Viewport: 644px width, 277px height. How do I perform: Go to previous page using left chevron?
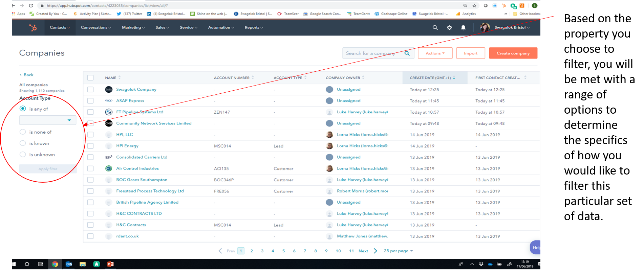pos(220,251)
